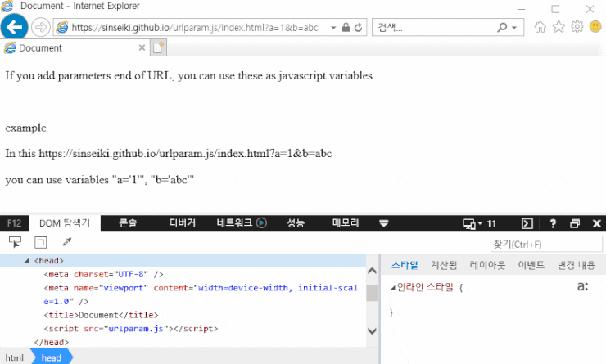This screenshot has height=364, width=606.
Task: Undock the developer tools window icon
Action: [x=575, y=223]
